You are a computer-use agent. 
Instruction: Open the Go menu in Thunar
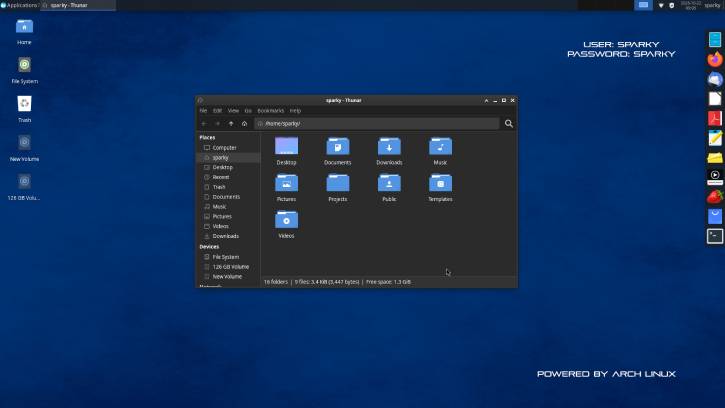[248, 111]
